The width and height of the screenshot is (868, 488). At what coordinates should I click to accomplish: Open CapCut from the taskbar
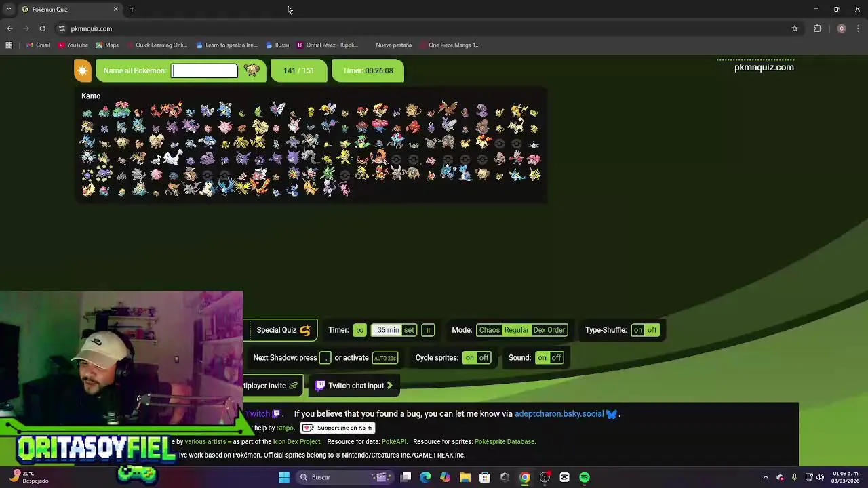coord(564,477)
